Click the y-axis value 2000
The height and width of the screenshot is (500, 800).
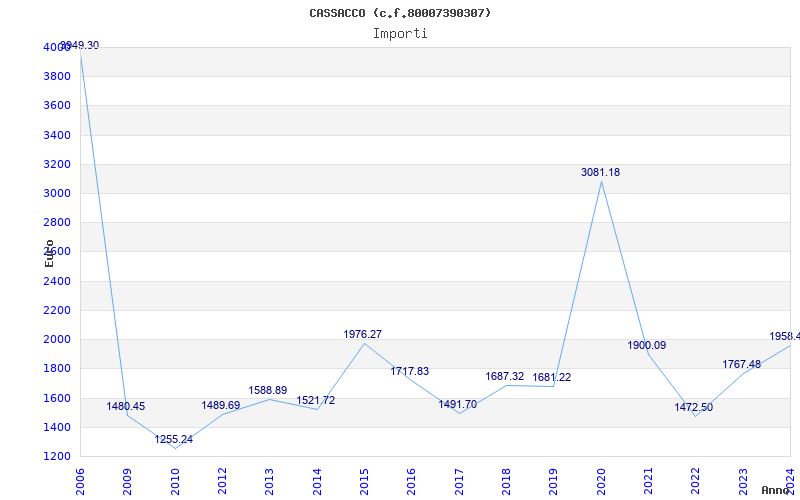(57, 339)
